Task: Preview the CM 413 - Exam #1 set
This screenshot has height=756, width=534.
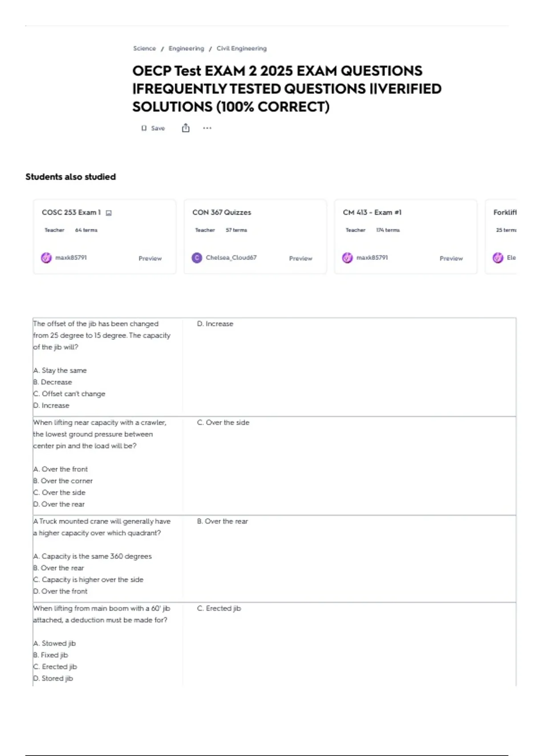Action: point(451,258)
